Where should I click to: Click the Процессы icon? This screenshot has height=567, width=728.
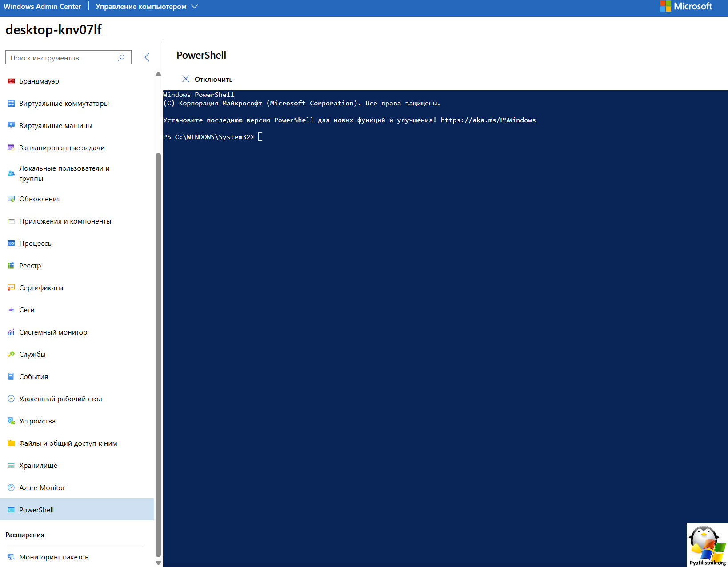11,243
